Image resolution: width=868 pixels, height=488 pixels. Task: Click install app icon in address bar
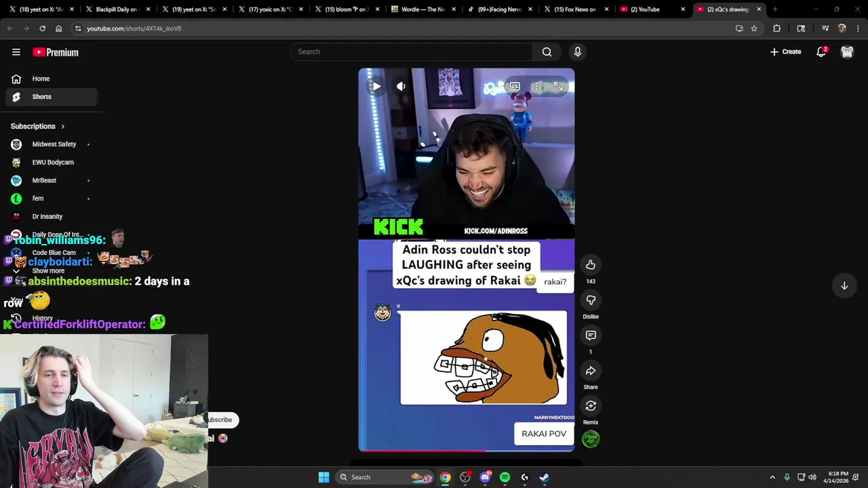click(x=739, y=28)
